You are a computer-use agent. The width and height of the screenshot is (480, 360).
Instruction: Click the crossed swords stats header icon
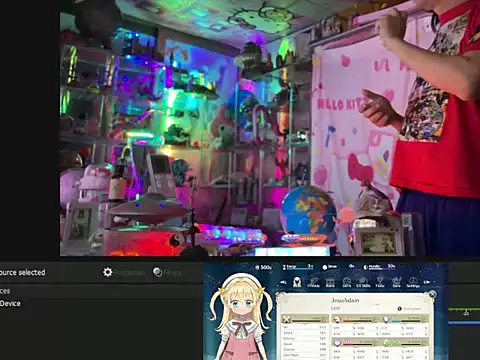(x=286, y=319)
